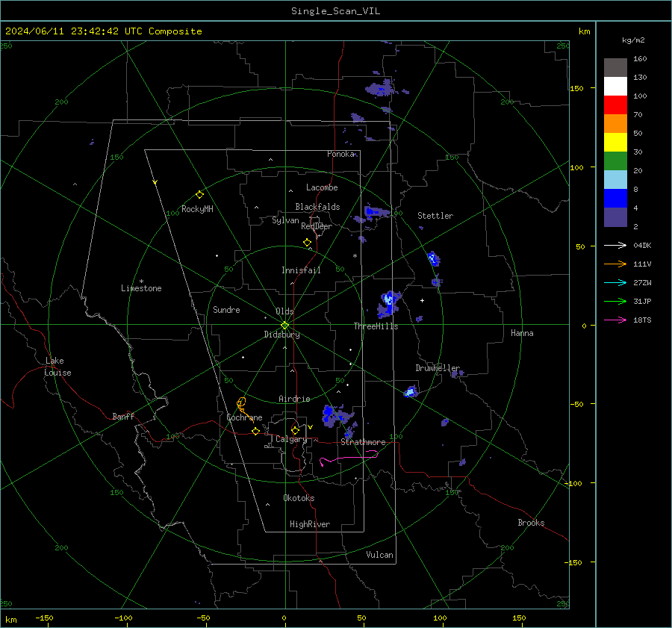672x628 pixels.
Task: Click the Single_Scan_VIL title
Action: [x=335, y=11]
